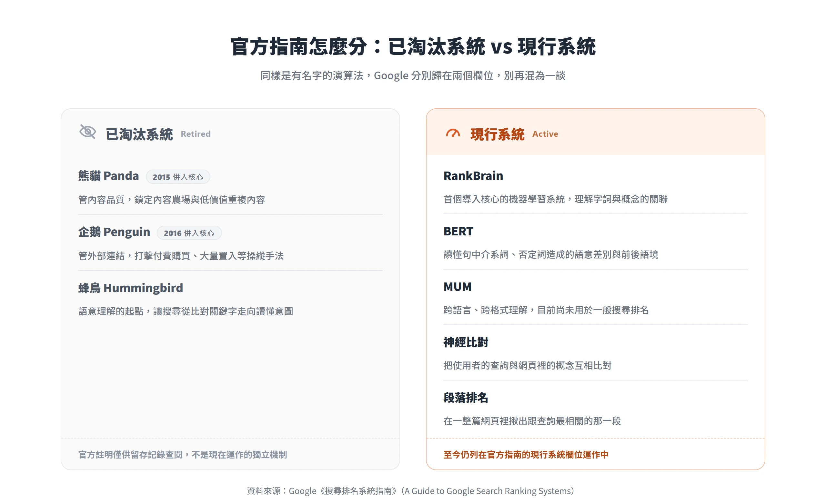This screenshot has width=826, height=504.
Task: Click the RankBrain description 首個導入核心的機器學習系統
Action: click(556, 199)
